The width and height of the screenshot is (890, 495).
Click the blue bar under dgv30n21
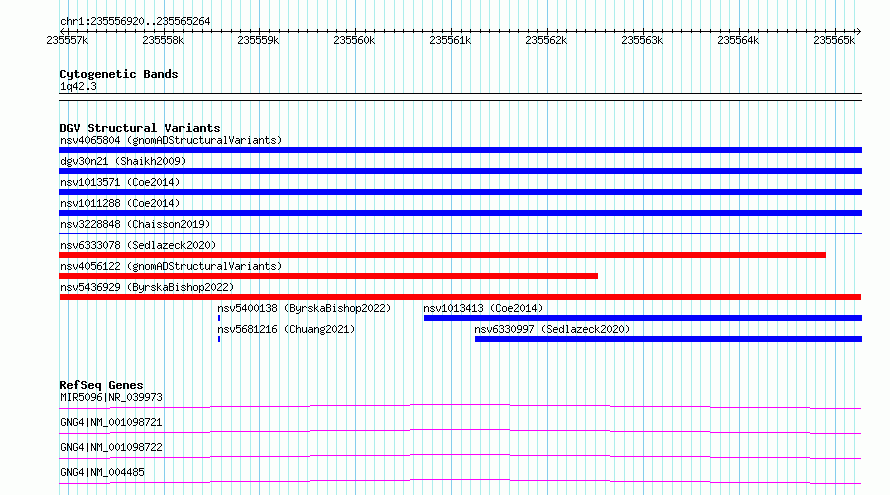460,171
